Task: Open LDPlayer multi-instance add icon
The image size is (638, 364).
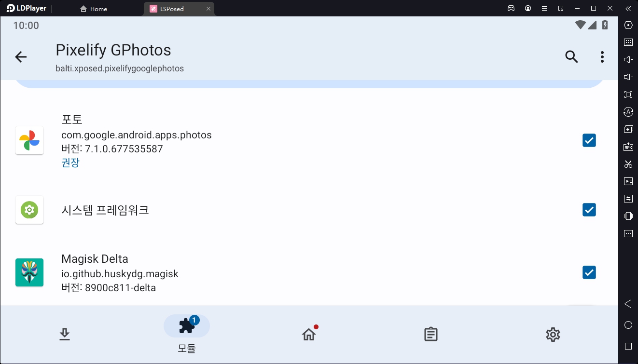Action: [628, 129]
